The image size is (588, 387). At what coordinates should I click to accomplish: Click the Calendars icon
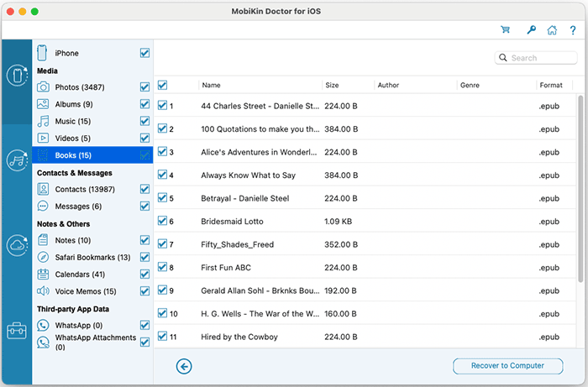click(x=43, y=274)
